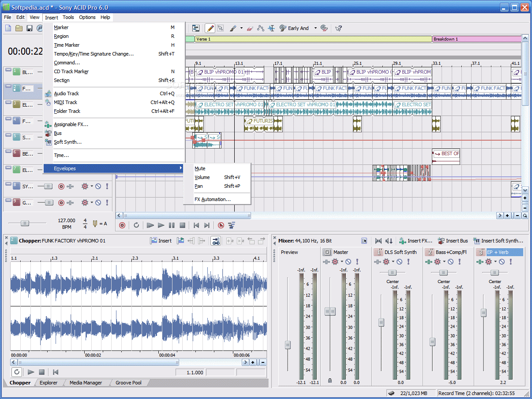Solo track 9 G
Screen dimensions: 532x399
coord(107,203)
